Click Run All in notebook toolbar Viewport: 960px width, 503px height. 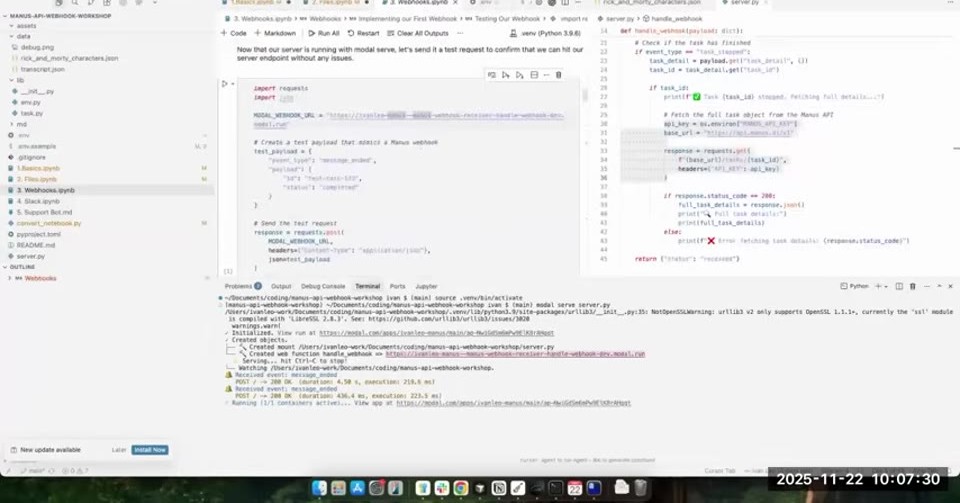pyautogui.click(x=324, y=33)
